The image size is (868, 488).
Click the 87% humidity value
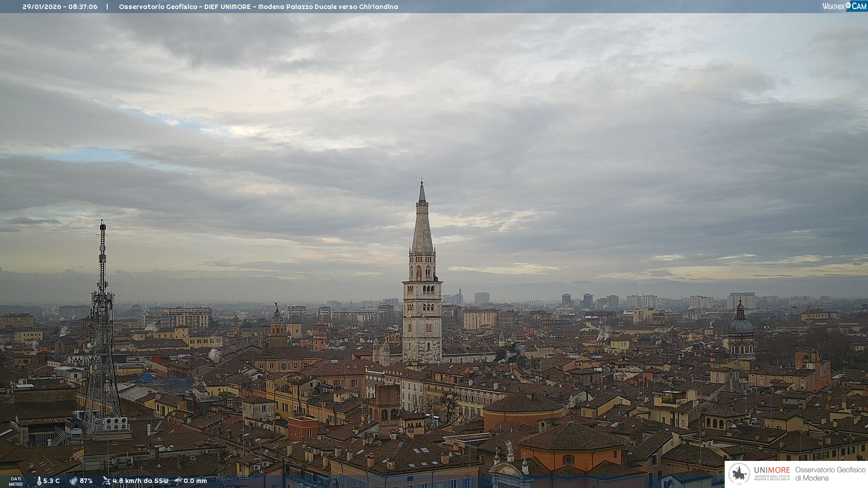pyautogui.click(x=86, y=481)
